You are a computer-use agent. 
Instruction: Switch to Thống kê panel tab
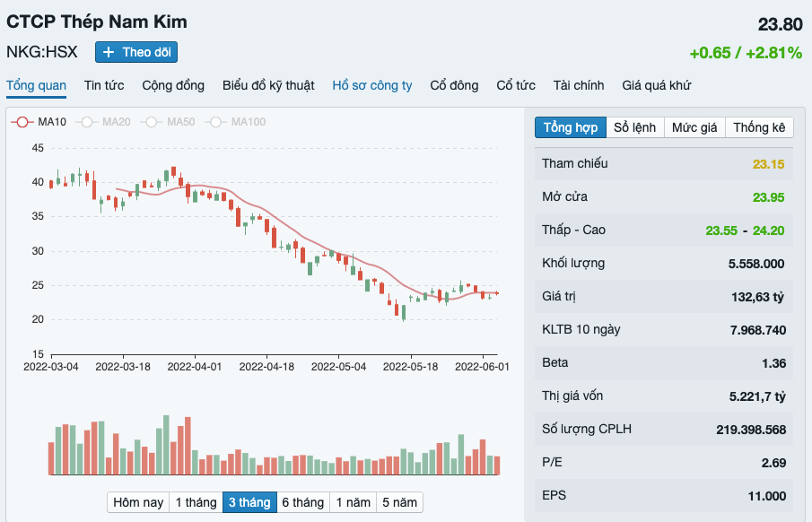tap(759, 127)
